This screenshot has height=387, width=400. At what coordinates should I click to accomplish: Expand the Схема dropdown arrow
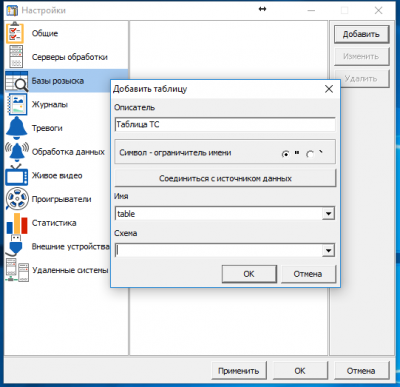(x=328, y=251)
